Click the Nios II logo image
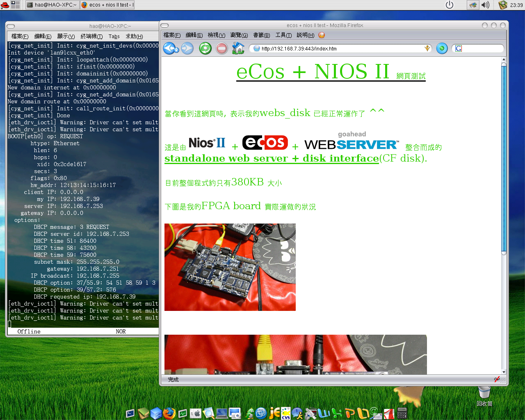This screenshot has width=525, height=420. [207, 143]
